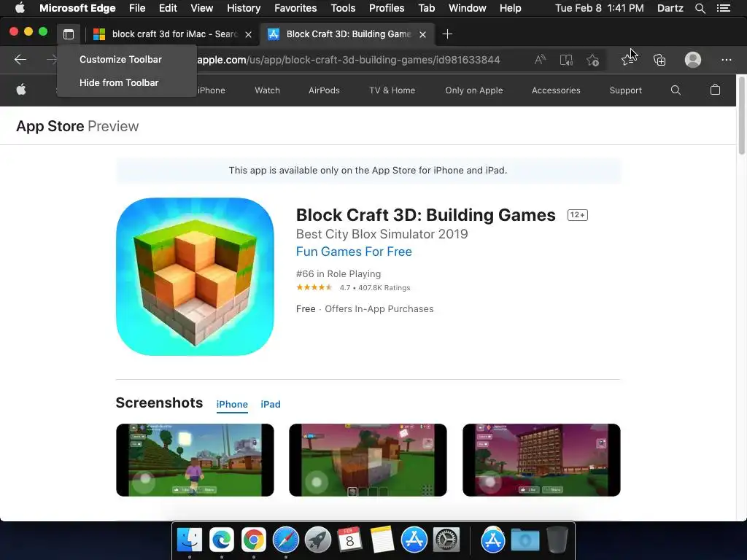Select the iPhone screenshots tab
The width and height of the screenshot is (747, 560).
point(232,404)
